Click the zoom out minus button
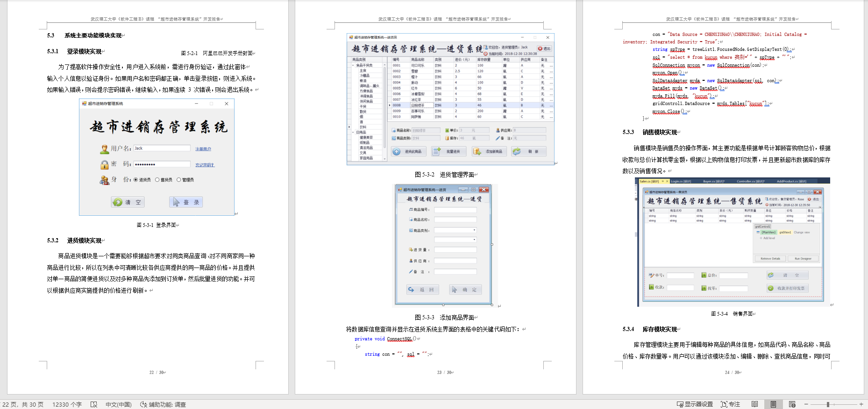 806,404
